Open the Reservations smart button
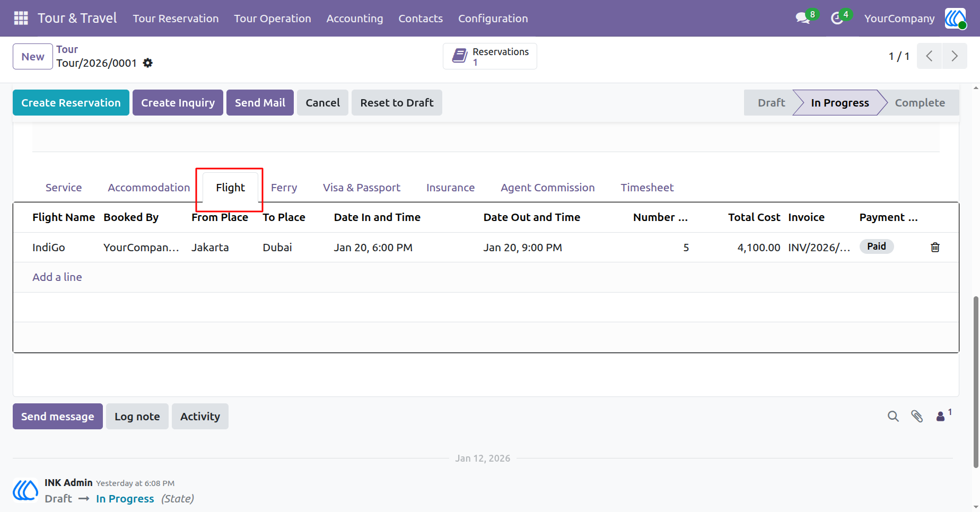Screen dimensions: 980x512 (x=489, y=56)
